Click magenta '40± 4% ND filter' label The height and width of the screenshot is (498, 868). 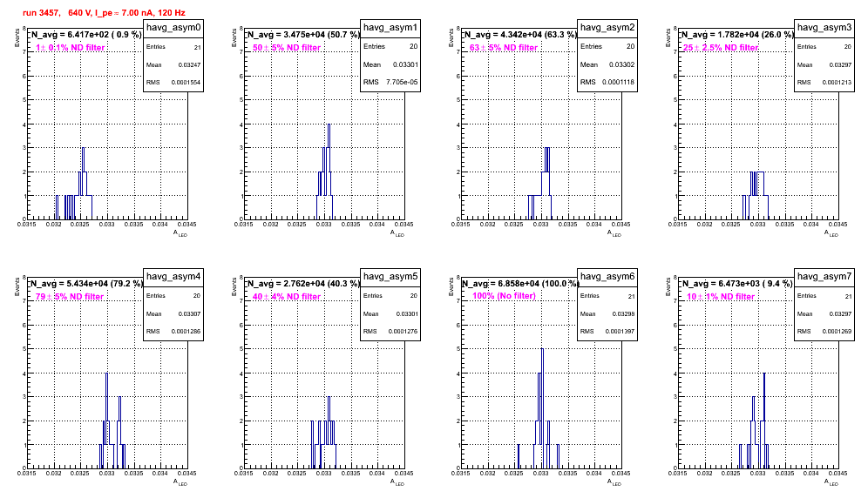pyautogui.click(x=287, y=297)
